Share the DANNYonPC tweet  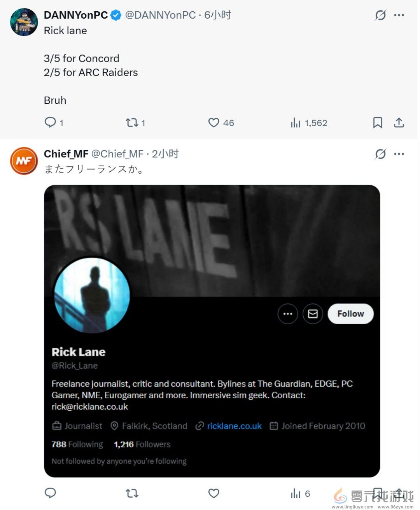tap(399, 123)
